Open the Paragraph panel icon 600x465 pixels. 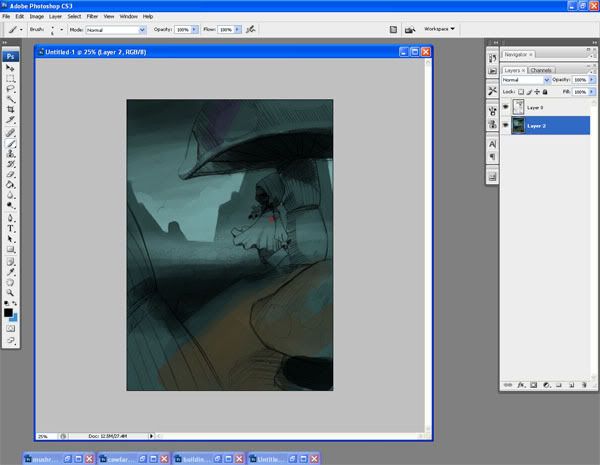(x=492, y=157)
